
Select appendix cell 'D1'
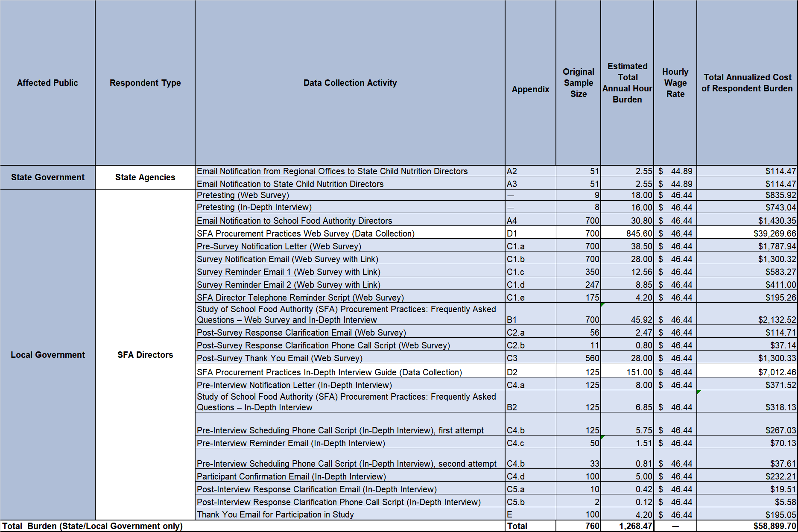point(530,233)
